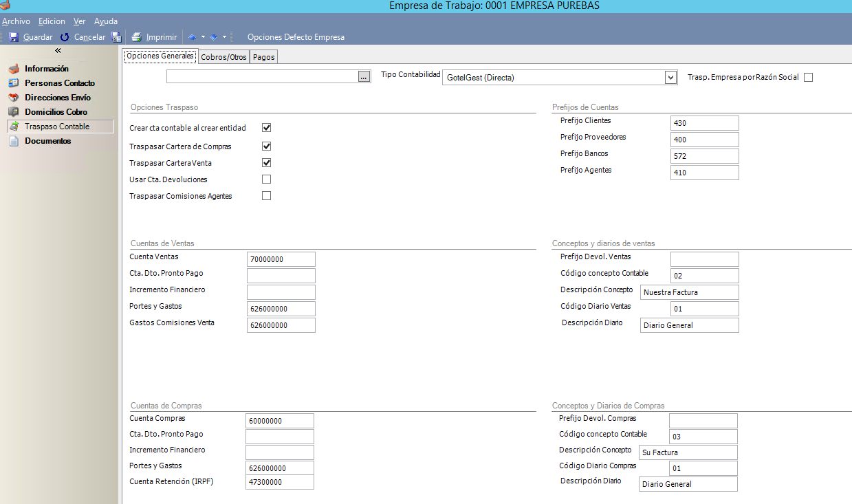
Task: Click the Cuenta Retención (IRPF) field
Action: click(x=279, y=482)
